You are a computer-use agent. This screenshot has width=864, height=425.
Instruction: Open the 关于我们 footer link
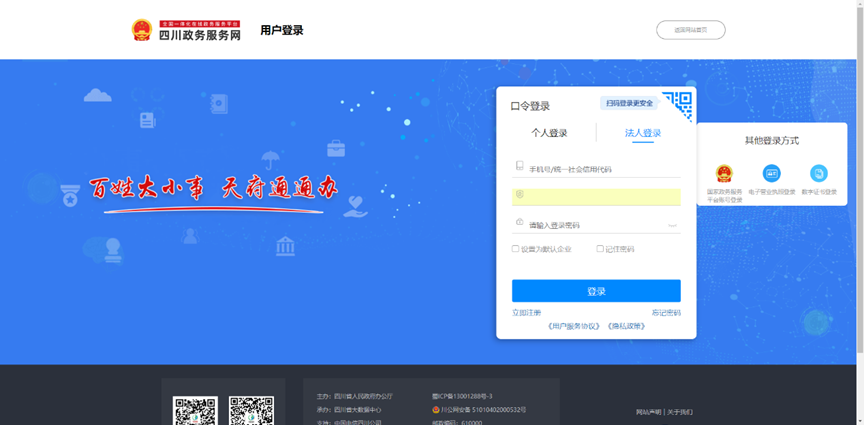coord(680,412)
